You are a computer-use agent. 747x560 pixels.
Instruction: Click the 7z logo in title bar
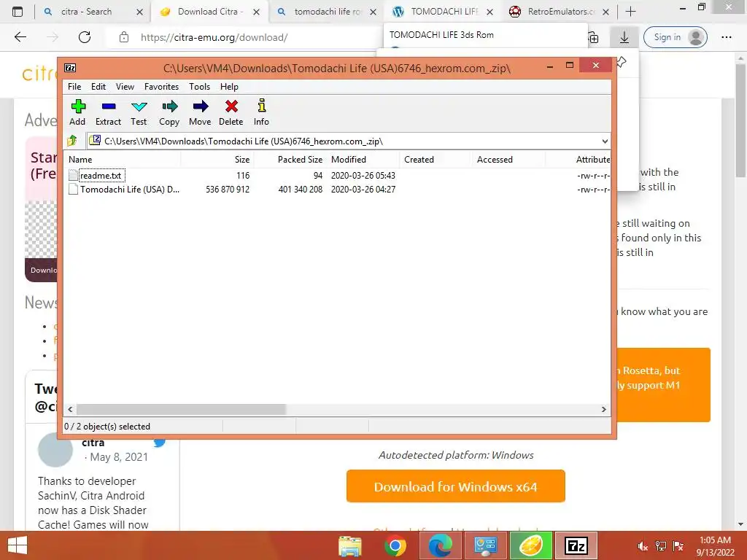[70, 68]
